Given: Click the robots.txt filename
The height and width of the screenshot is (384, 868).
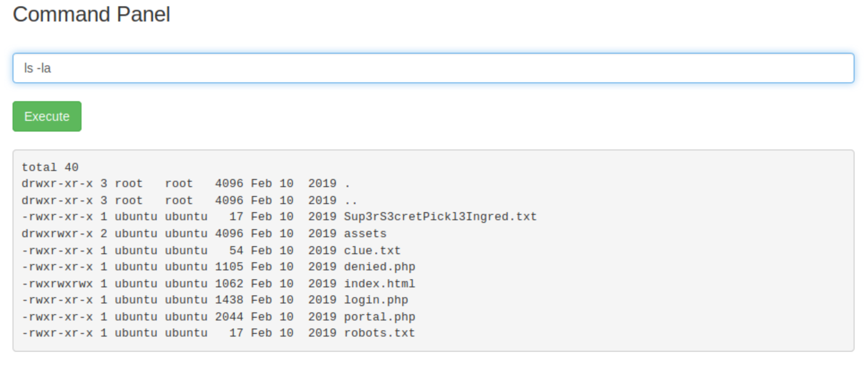Looking at the screenshot, I should click(379, 333).
